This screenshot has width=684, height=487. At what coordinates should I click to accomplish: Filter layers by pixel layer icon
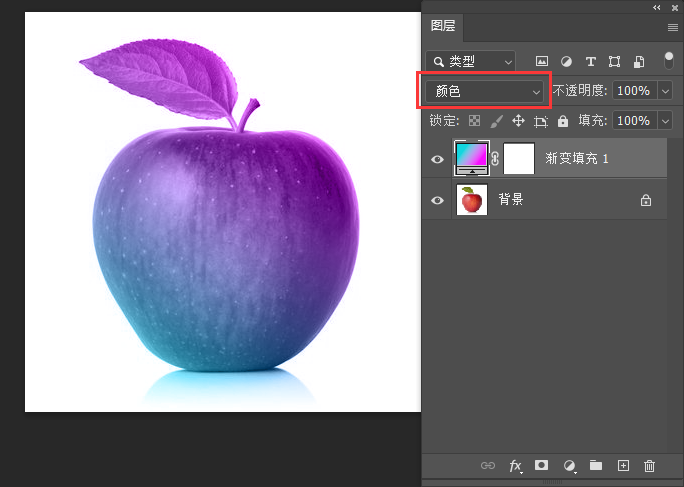click(x=542, y=62)
